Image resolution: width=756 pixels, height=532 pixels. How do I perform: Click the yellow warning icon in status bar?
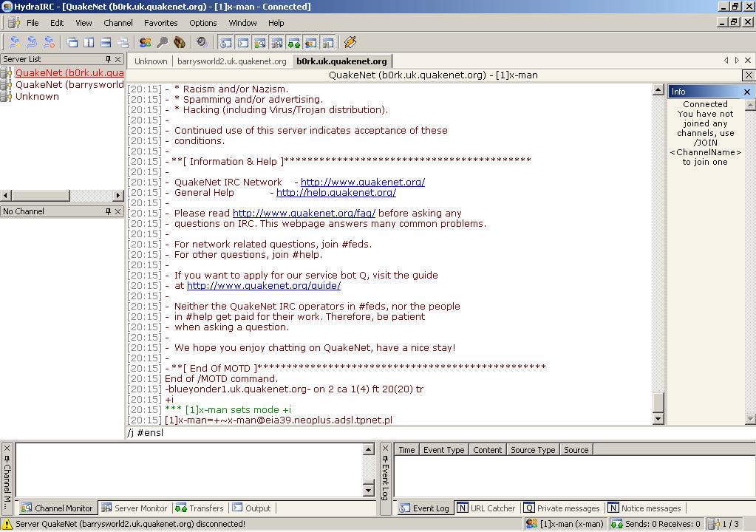click(7, 524)
